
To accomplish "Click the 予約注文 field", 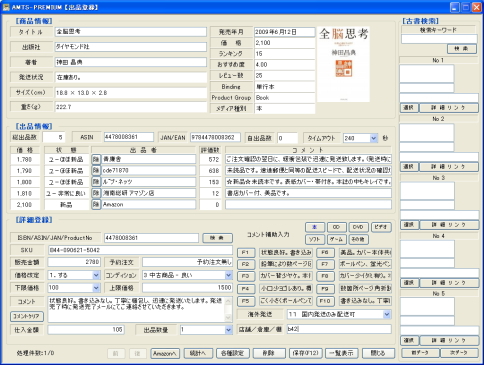I will 187,262.
